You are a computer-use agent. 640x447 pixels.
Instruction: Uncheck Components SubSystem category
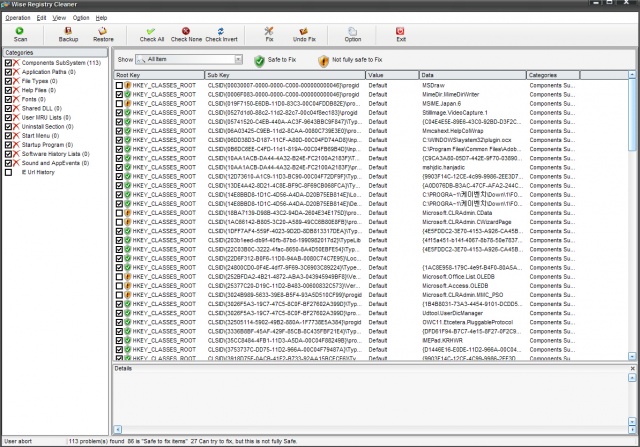point(8,63)
